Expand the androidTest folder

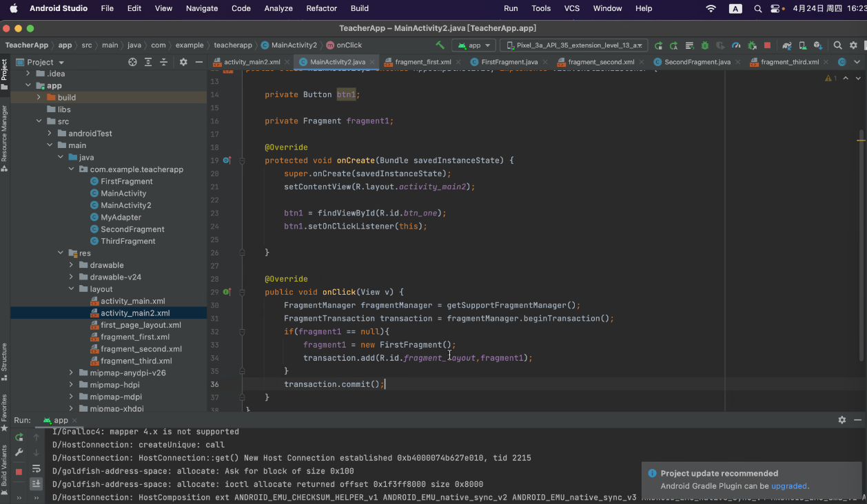point(50,134)
